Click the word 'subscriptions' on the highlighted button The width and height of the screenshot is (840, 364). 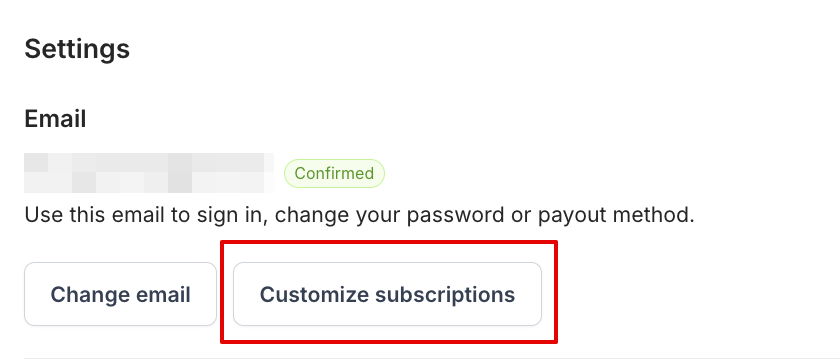tap(445, 295)
